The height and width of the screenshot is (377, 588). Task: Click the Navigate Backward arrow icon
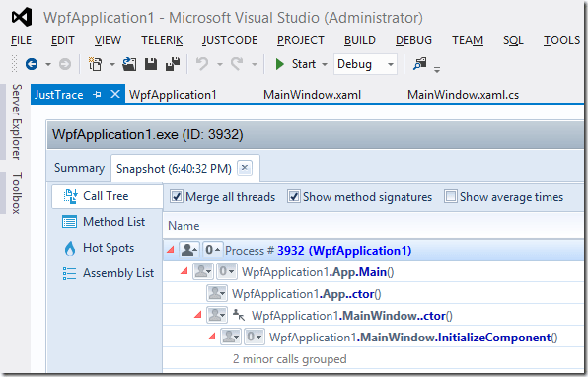(x=32, y=64)
